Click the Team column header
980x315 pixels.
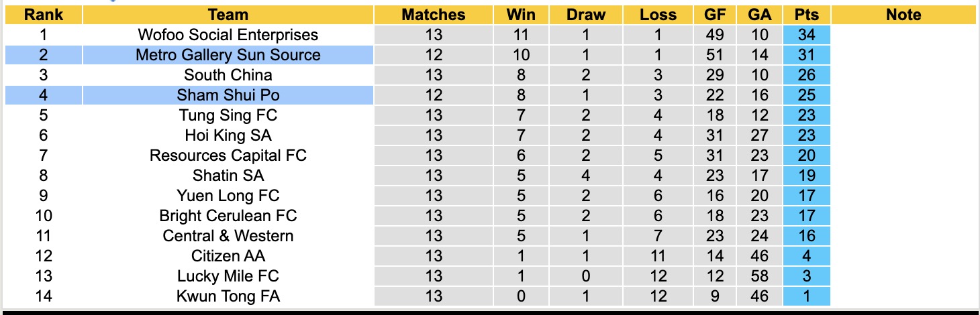pyautogui.click(x=228, y=15)
